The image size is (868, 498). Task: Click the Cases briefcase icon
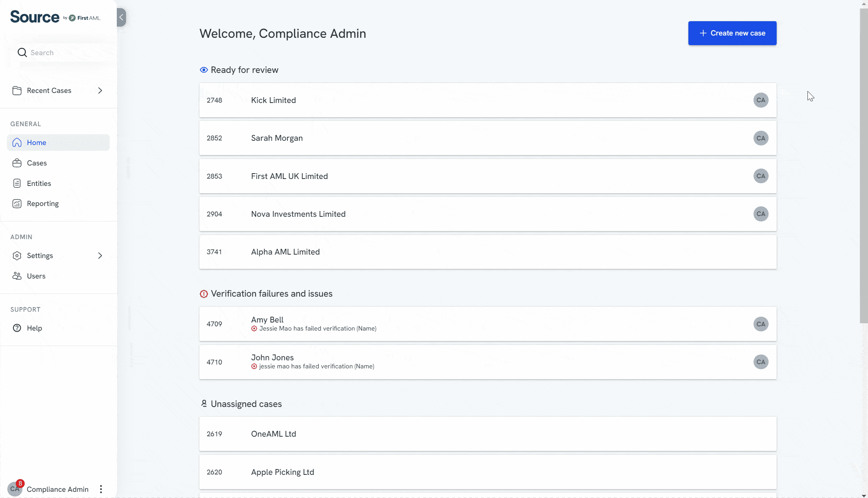point(17,163)
